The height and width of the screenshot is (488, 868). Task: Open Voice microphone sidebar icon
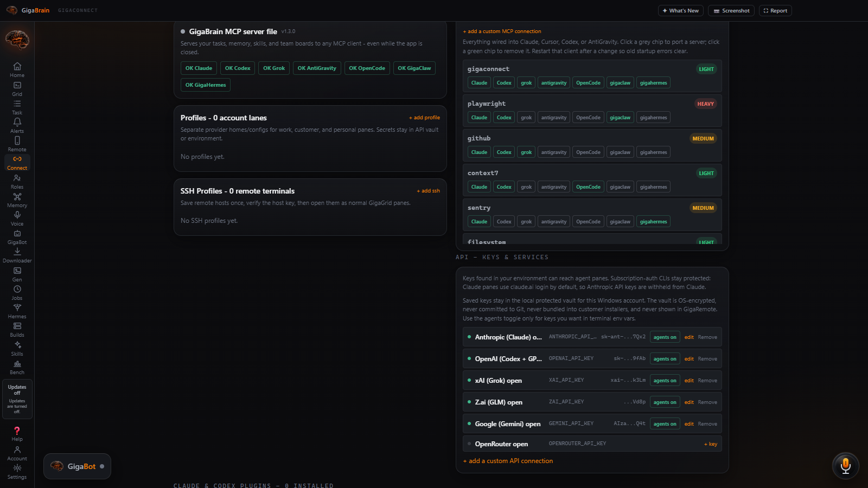tap(17, 219)
